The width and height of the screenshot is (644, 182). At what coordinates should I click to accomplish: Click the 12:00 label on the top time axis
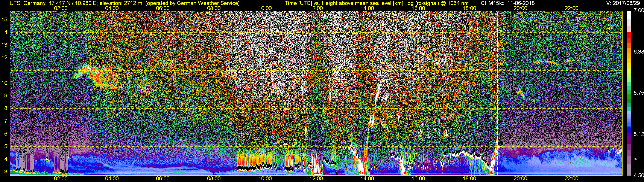click(316, 8)
